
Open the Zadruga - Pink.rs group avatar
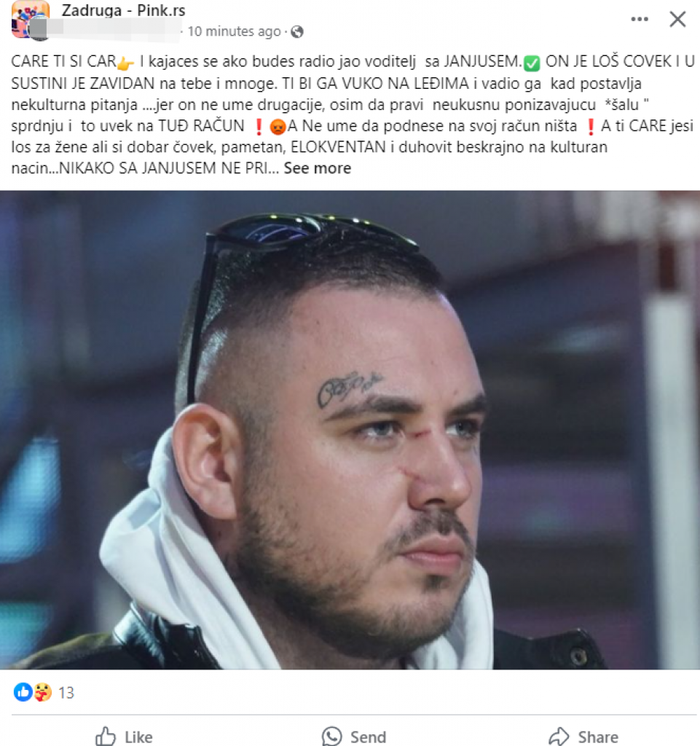[x=31, y=19]
